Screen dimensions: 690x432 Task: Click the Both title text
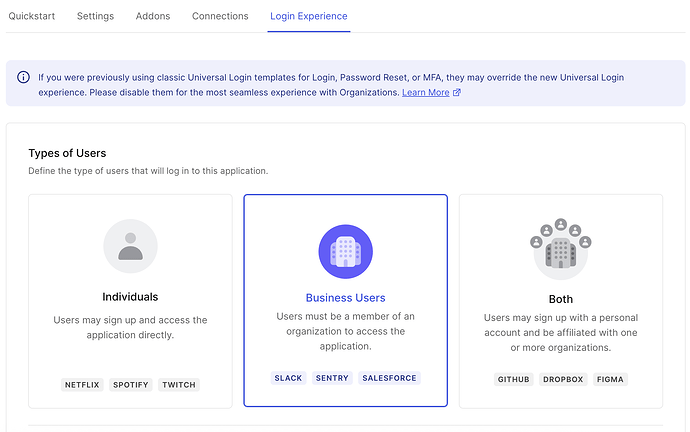[x=561, y=299]
